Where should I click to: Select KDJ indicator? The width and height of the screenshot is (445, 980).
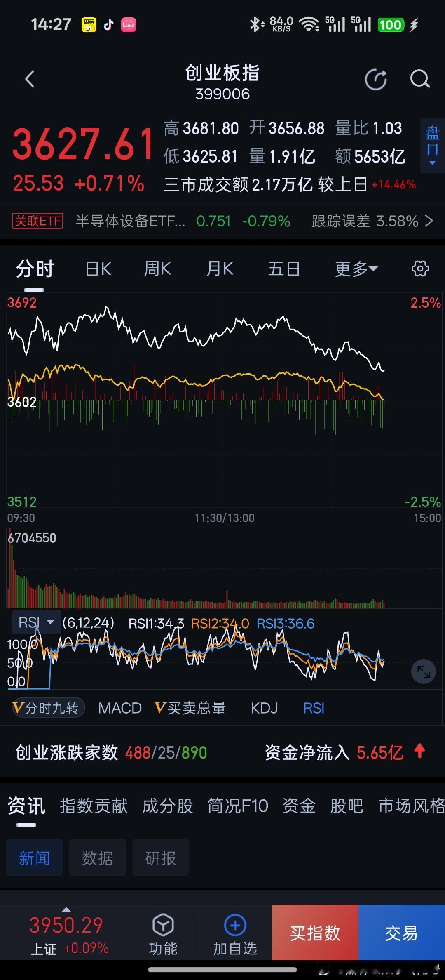point(264,708)
